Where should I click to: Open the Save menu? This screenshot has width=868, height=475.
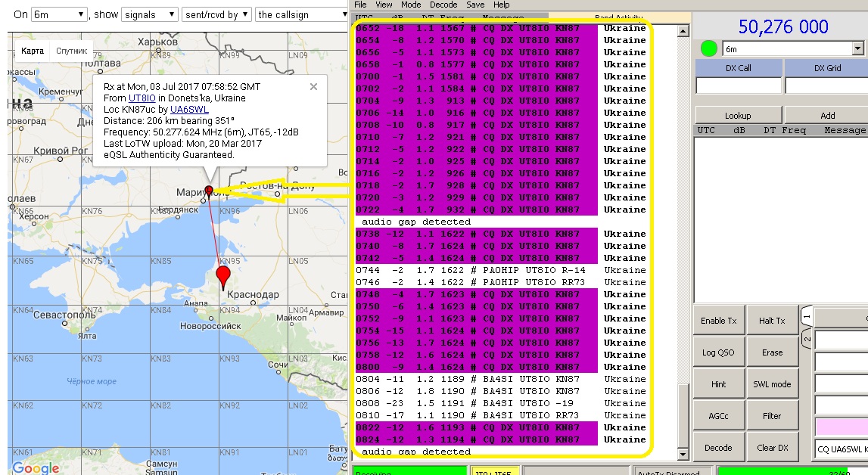coord(475,5)
